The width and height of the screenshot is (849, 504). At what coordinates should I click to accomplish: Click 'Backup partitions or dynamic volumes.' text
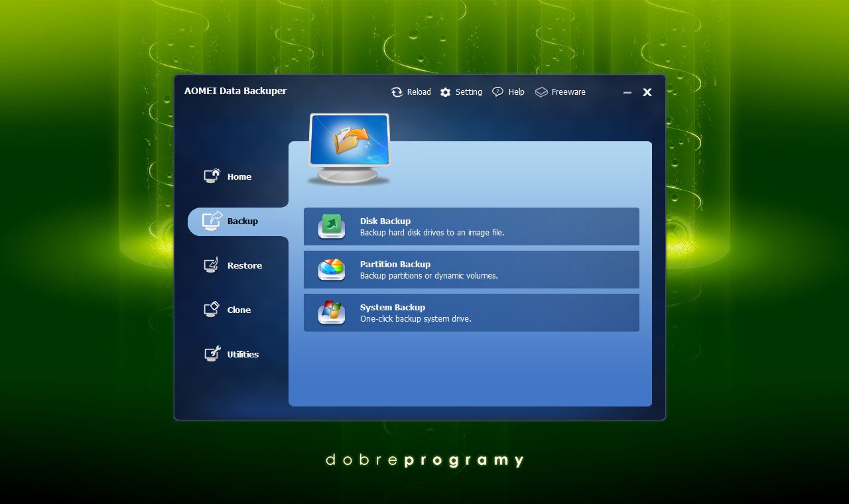429,276
